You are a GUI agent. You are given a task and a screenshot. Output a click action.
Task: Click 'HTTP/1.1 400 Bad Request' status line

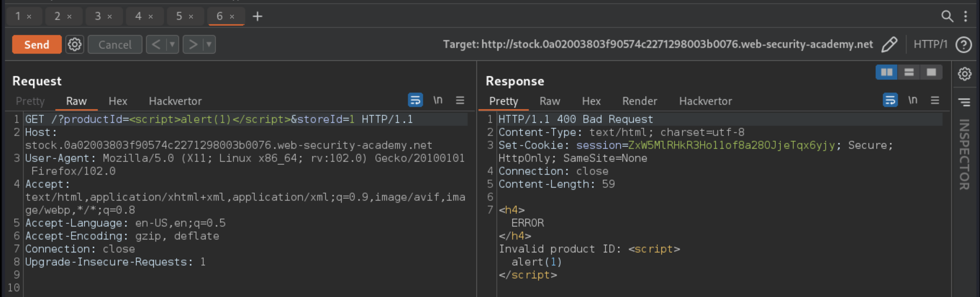pos(576,119)
